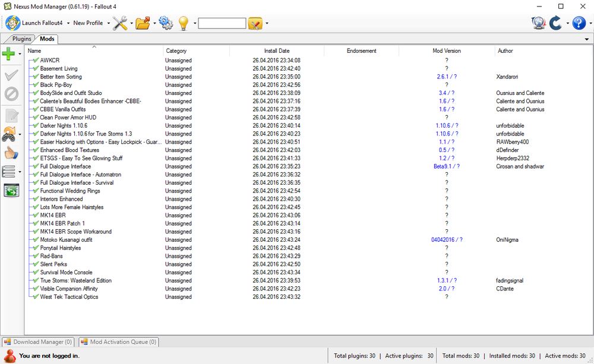Open the folders icon dropdown arrow
Image resolution: width=594 pixels, height=364 pixels.
(x=154, y=23)
